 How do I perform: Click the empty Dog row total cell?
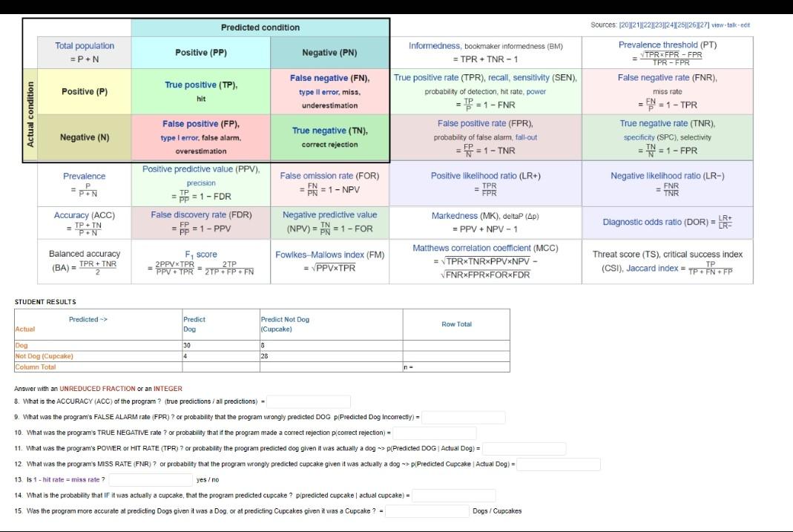pyautogui.click(x=456, y=346)
